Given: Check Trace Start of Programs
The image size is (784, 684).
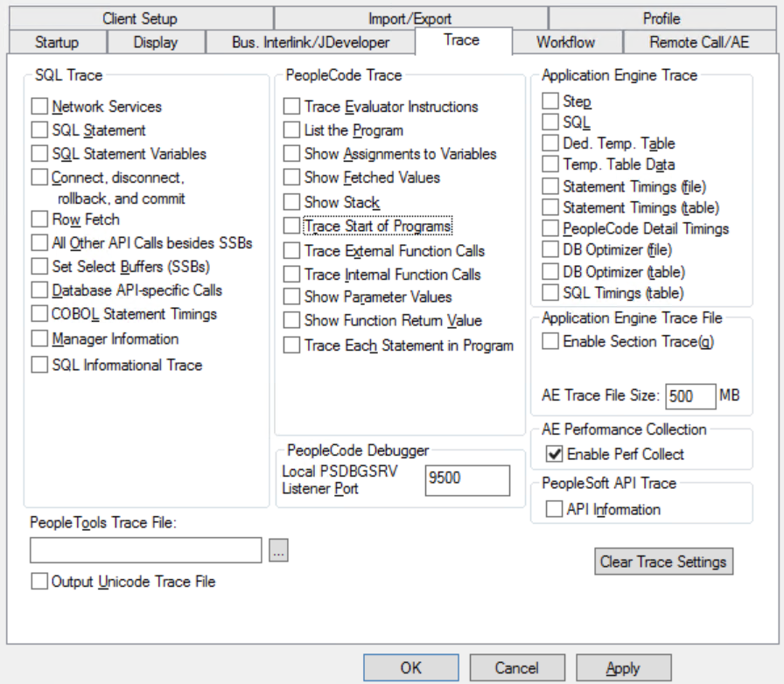Looking at the screenshot, I should click(x=292, y=226).
